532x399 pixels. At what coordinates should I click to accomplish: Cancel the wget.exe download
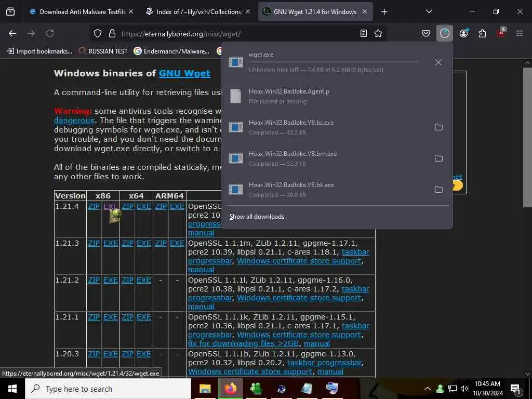point(438,62)
